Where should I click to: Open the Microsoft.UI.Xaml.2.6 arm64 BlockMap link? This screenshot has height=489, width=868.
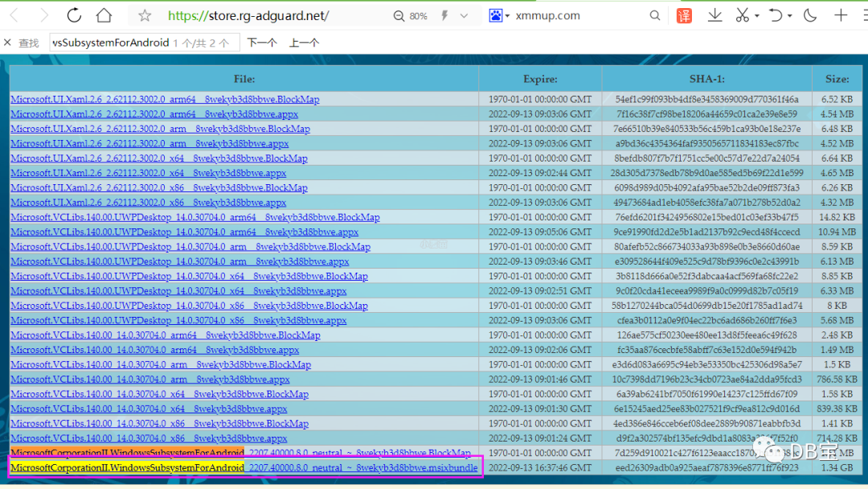pos(165,99)
